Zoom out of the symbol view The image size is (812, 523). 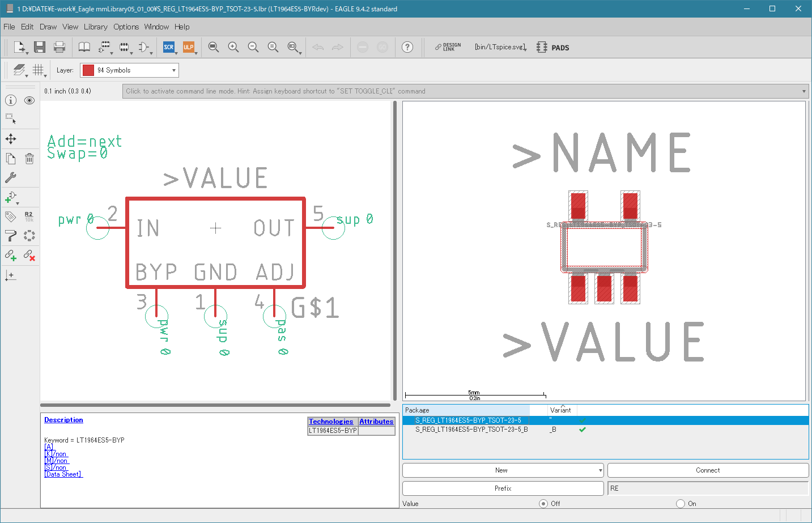click(x=253, y=47)
